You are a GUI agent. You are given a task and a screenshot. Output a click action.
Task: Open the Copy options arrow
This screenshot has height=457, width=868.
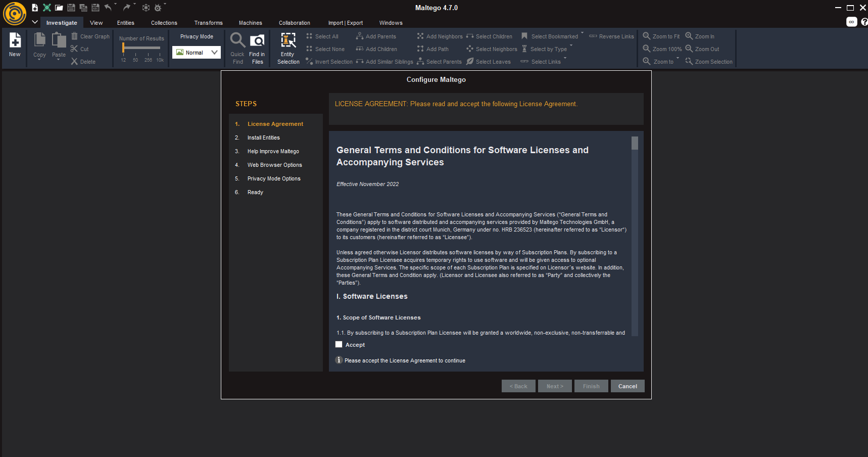(39, 60)
